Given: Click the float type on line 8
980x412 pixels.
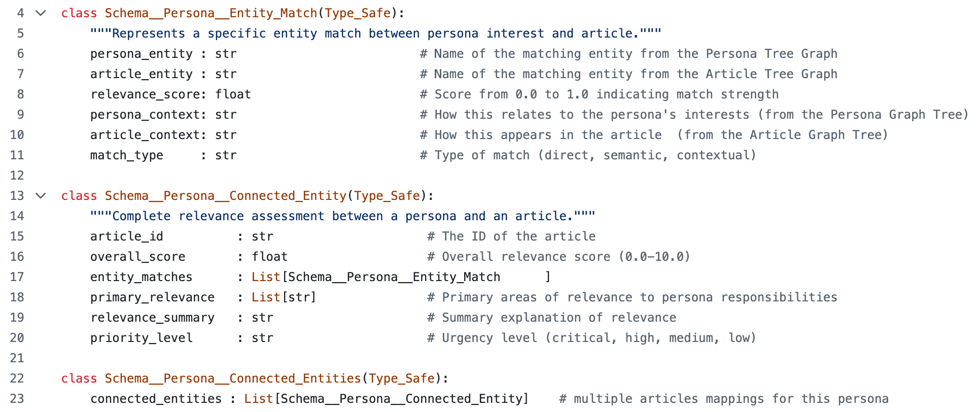Looking at the screenshot, I should [233, 94].
